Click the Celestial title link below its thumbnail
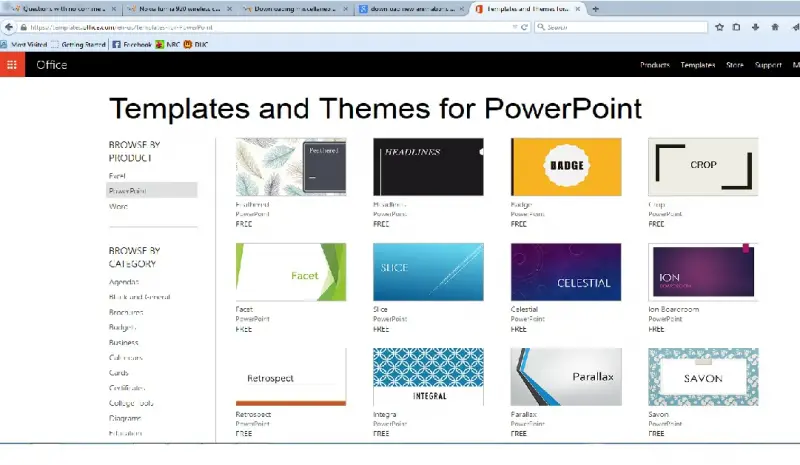The image size is (800, 465). [524, 309]
